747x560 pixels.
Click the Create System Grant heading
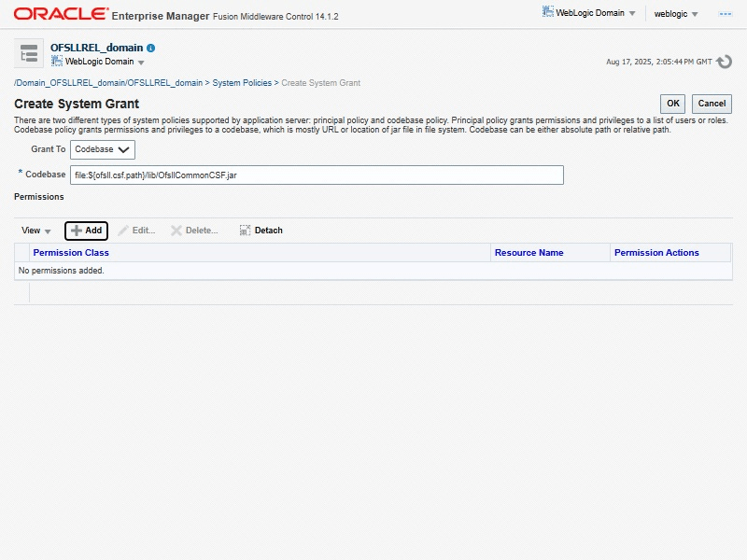click(x=77, y=104)
